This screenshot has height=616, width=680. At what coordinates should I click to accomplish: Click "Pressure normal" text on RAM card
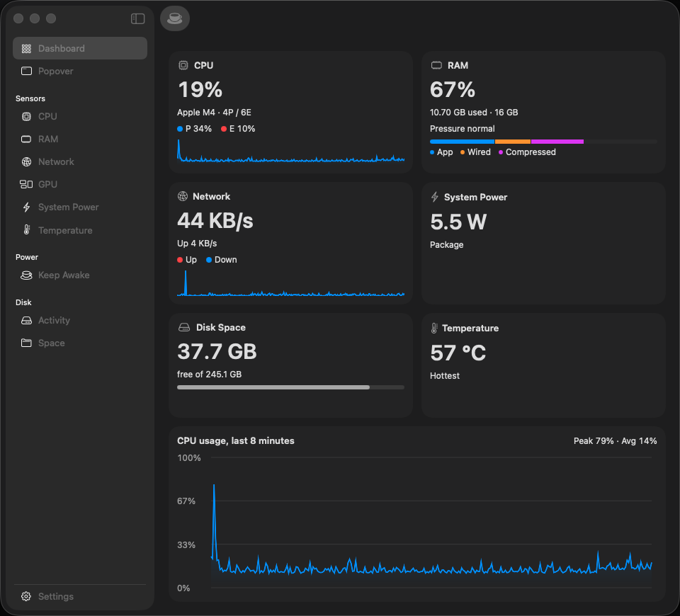point(463,129)
